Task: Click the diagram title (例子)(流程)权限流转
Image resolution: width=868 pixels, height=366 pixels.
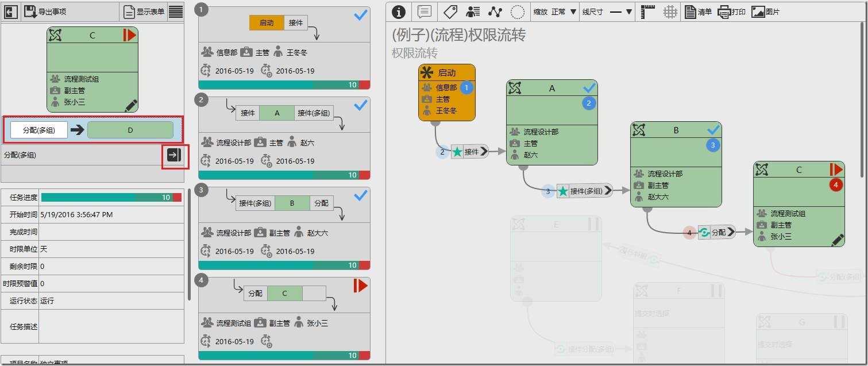Action: (x=458, y=36)
